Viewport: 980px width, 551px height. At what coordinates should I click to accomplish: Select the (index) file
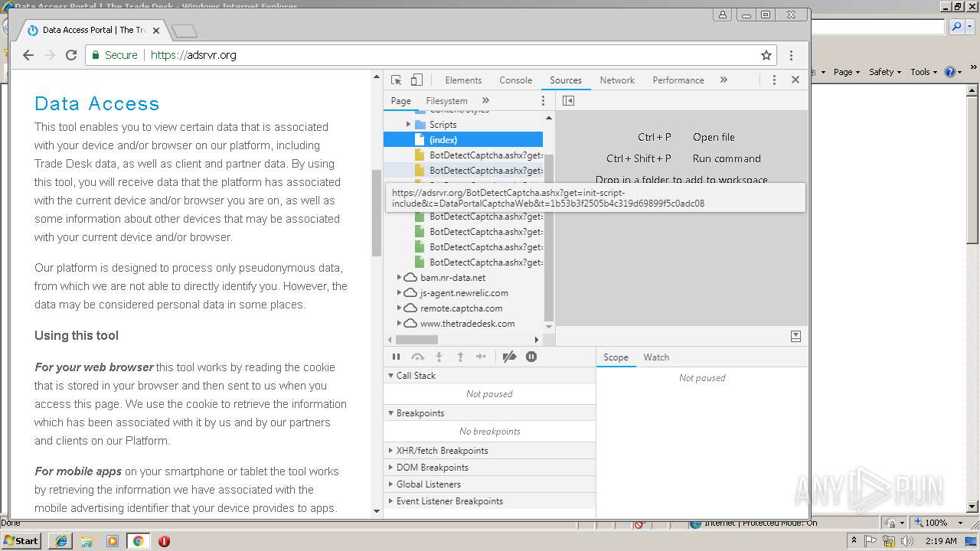coord(463,139)
